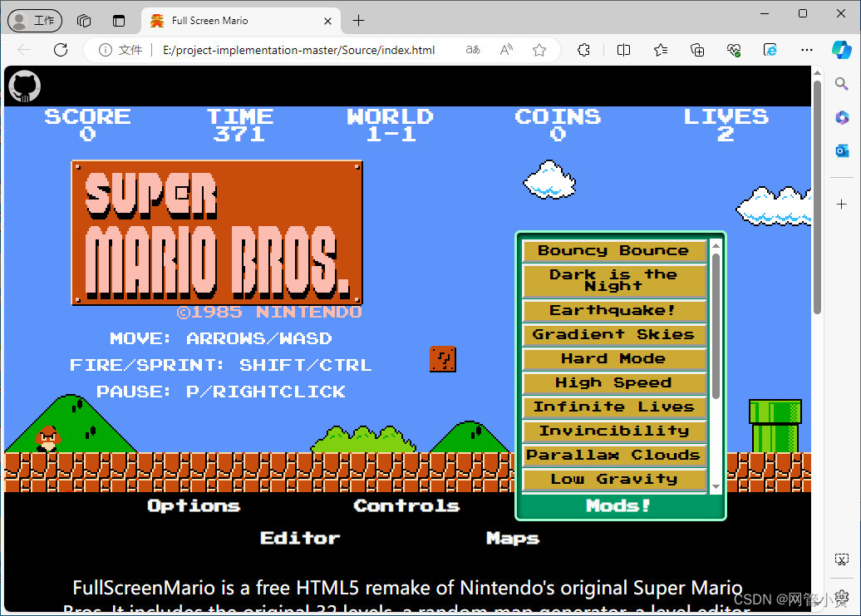Image resolution: width=861 pixels, height=616 pixels.
Task: Toggle the High Speed mod
Action: [x=614, y=383]
